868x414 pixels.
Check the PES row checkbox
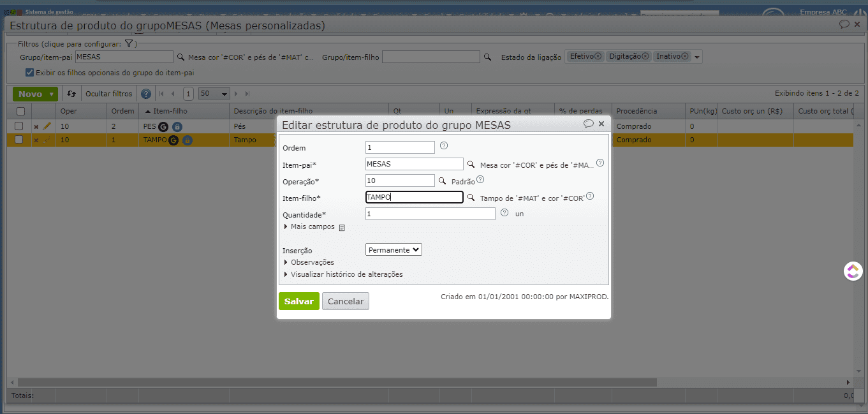[x=19, y=126]
